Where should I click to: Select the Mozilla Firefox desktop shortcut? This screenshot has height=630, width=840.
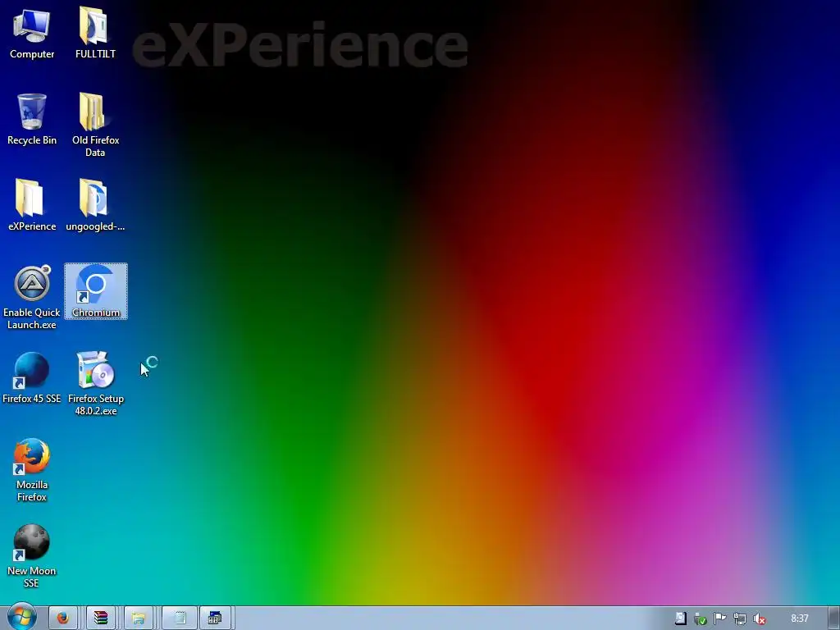click(x=32, y=470)
